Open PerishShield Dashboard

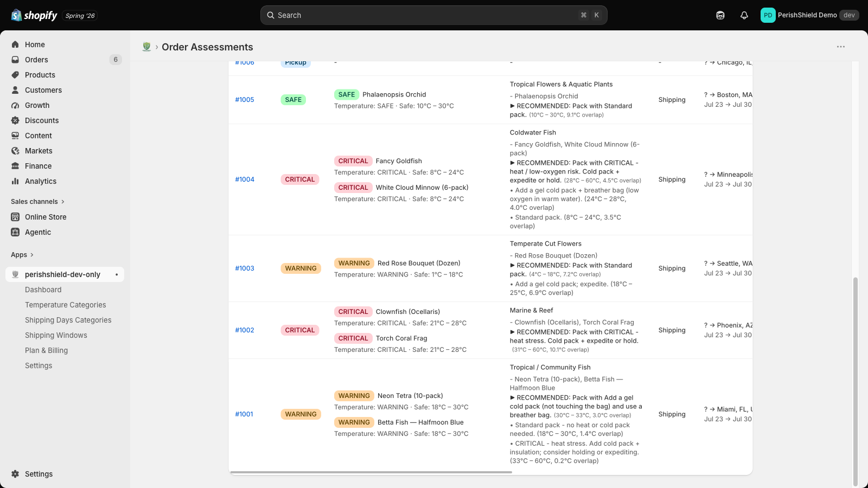coord(43,290)
